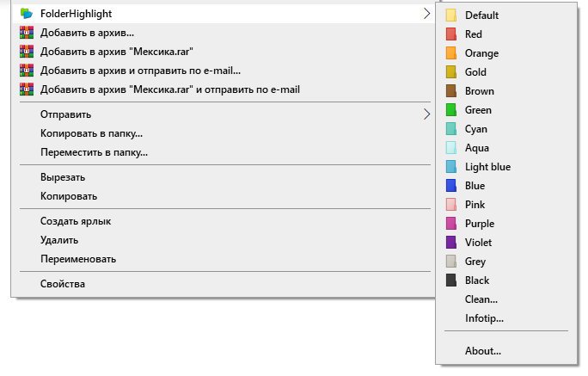Click the Green folder color icon
588x376 pixels.
(x=451, y=110)
